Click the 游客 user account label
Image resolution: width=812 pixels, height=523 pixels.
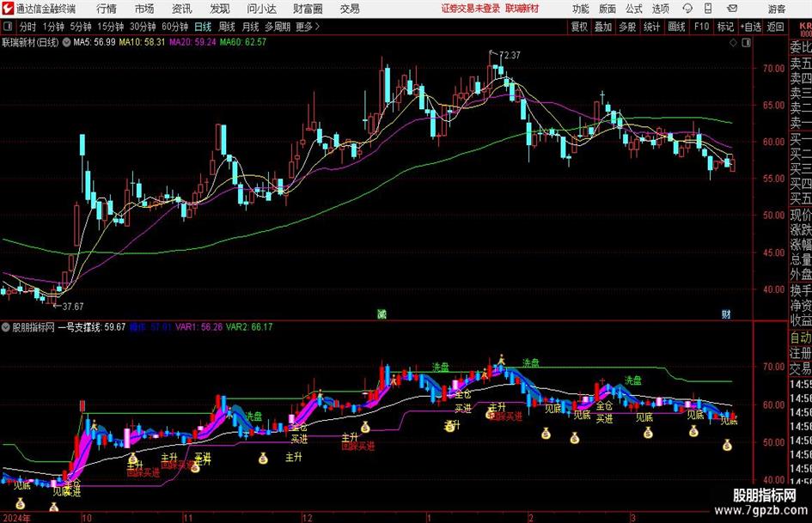pyautogui.click(x=777, y=9)
